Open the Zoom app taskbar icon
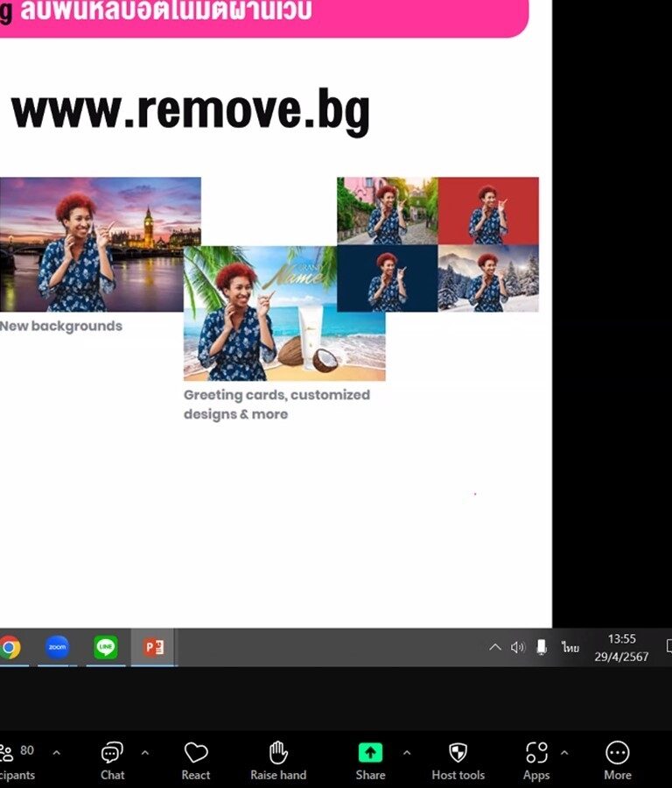 [x=57, y=647]
